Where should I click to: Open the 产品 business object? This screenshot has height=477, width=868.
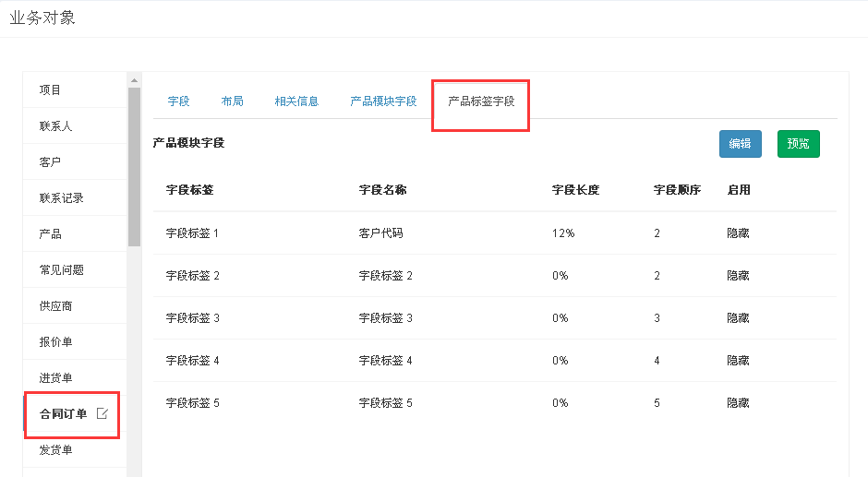[x=51, y=234]
